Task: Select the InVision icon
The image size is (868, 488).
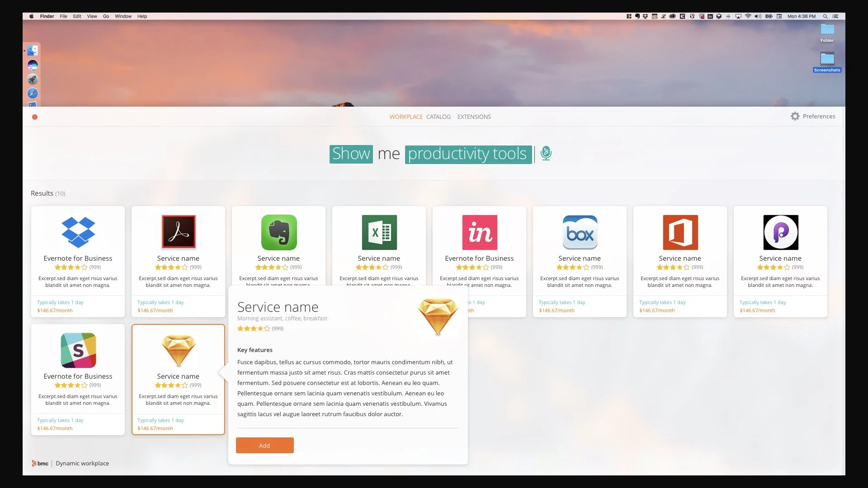Action: click(x=480, y=232)
